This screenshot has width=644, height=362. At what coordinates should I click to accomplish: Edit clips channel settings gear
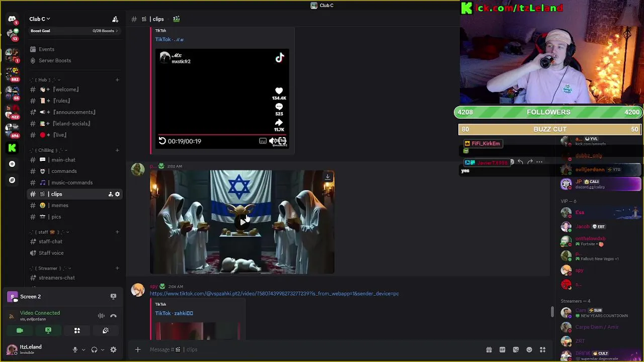[117, 194]
